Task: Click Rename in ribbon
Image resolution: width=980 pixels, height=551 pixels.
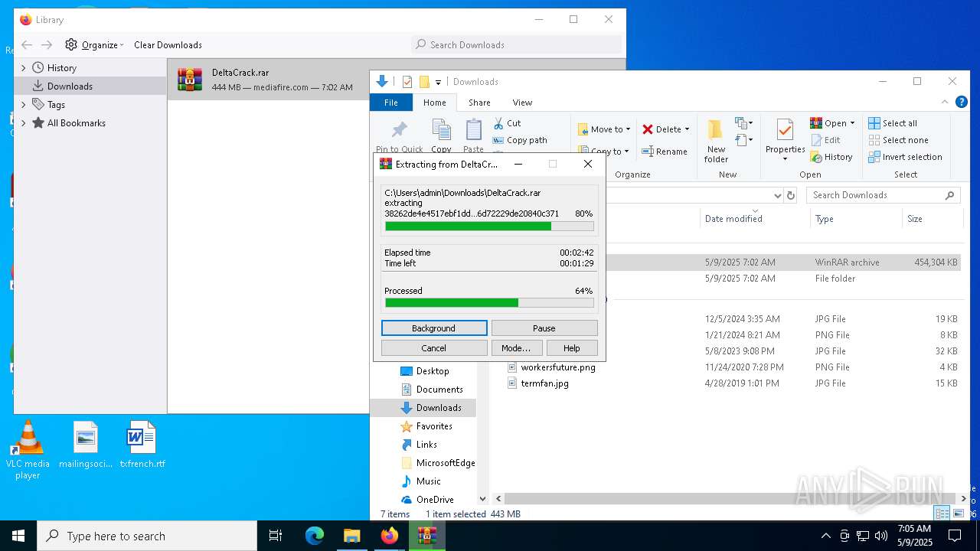Action: pos(664,152)
